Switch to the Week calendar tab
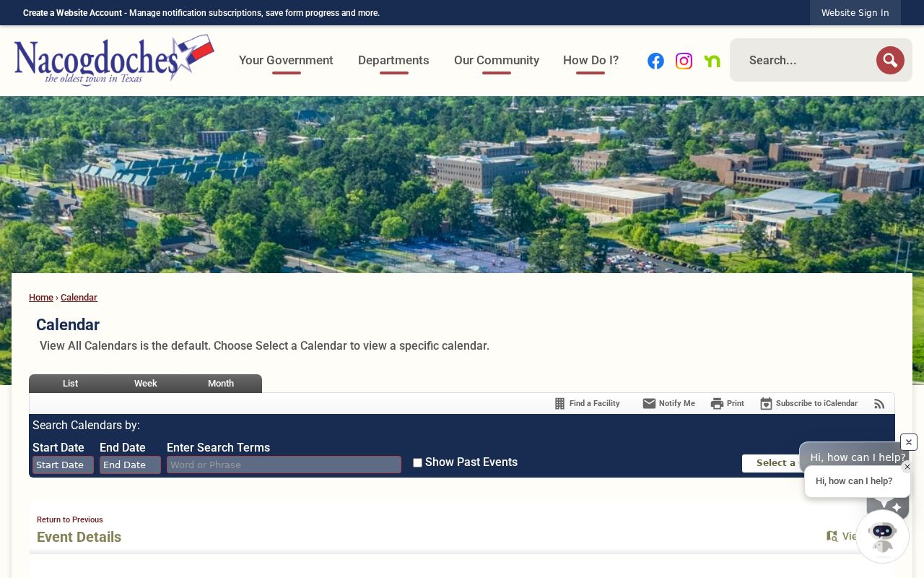The image size is (924, 578). pos(145,384)
